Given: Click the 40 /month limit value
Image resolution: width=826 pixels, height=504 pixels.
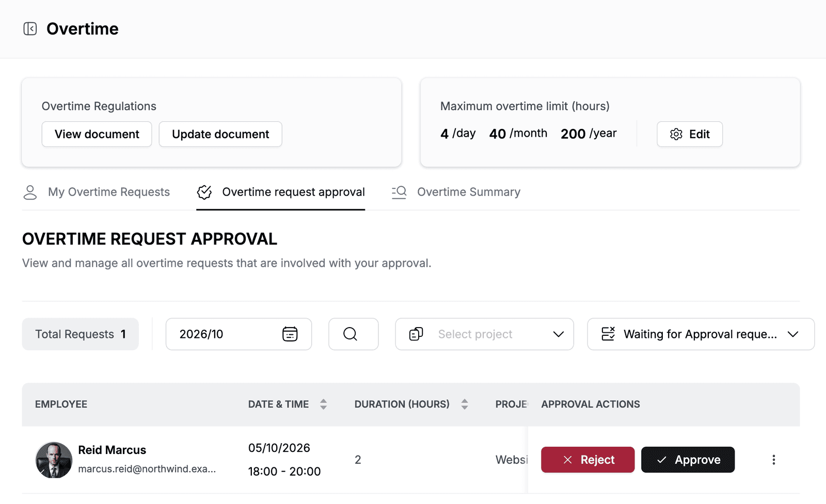Looking at the screenshot, I should [x=518, y=134].
